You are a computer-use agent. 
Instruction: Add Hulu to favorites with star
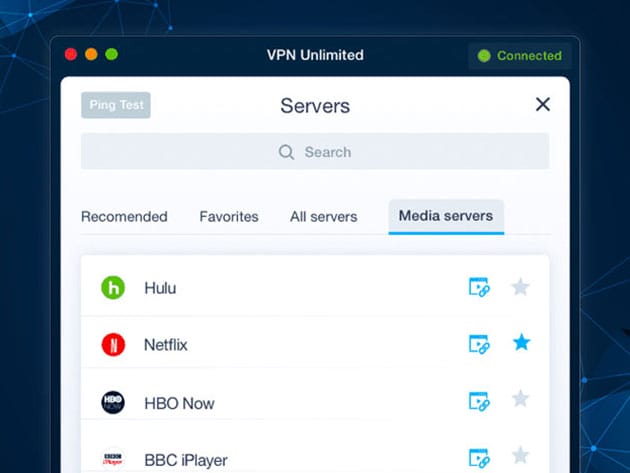(x=521, y=287)
